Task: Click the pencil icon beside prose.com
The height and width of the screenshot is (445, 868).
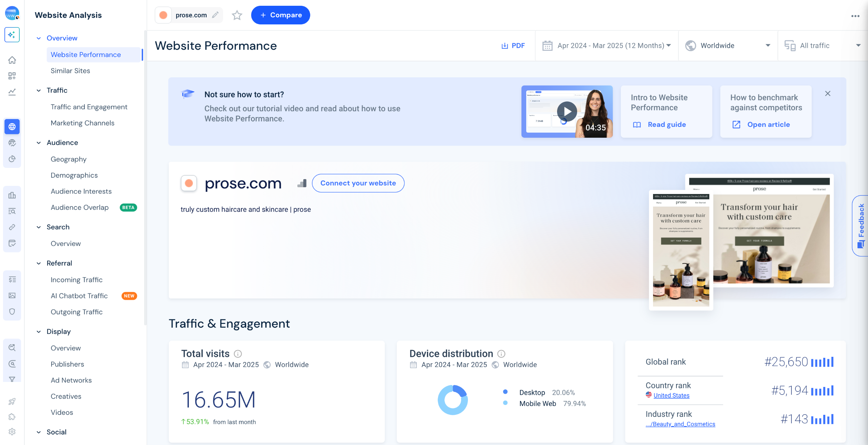Action: coord(215,15)
